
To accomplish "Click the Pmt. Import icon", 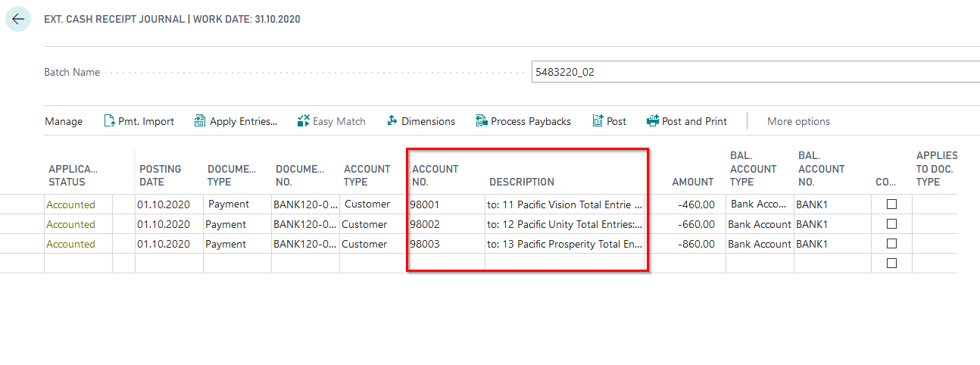I will [x=109, y=121].
